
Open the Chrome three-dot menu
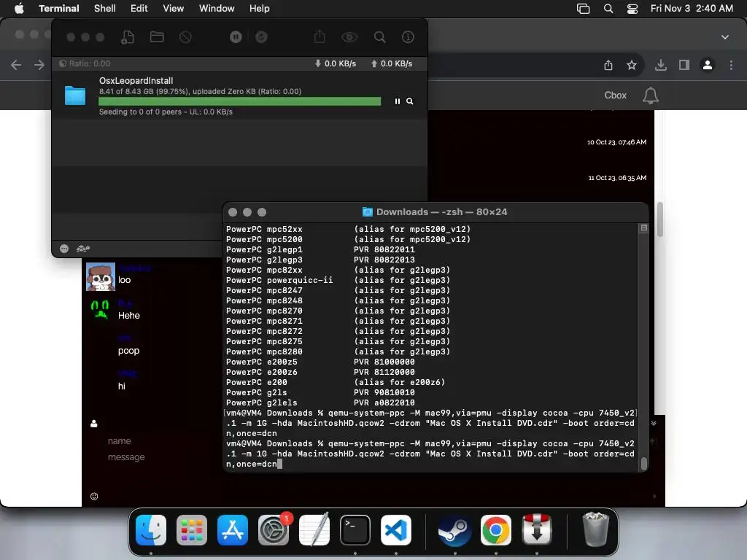(731, 65)
